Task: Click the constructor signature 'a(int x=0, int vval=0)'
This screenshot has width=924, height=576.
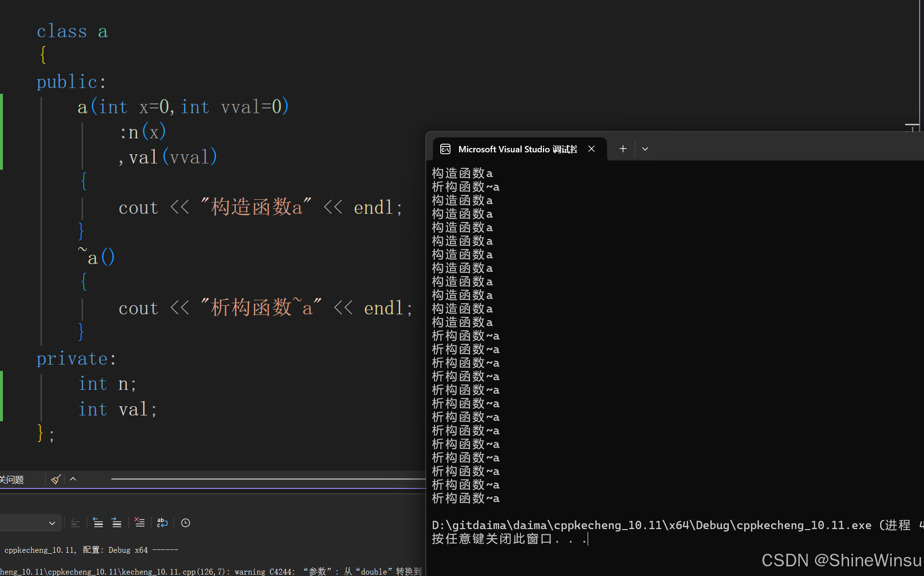Action: tap(183, 107)
